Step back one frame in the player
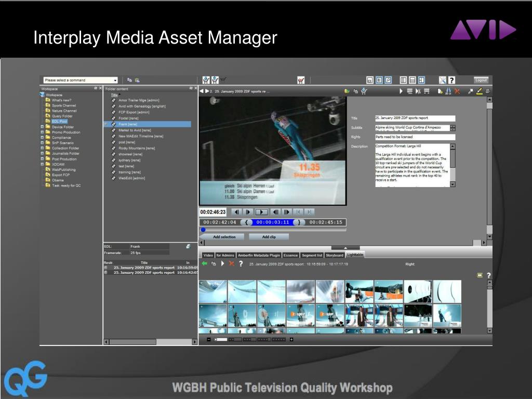 coord(236,212)
